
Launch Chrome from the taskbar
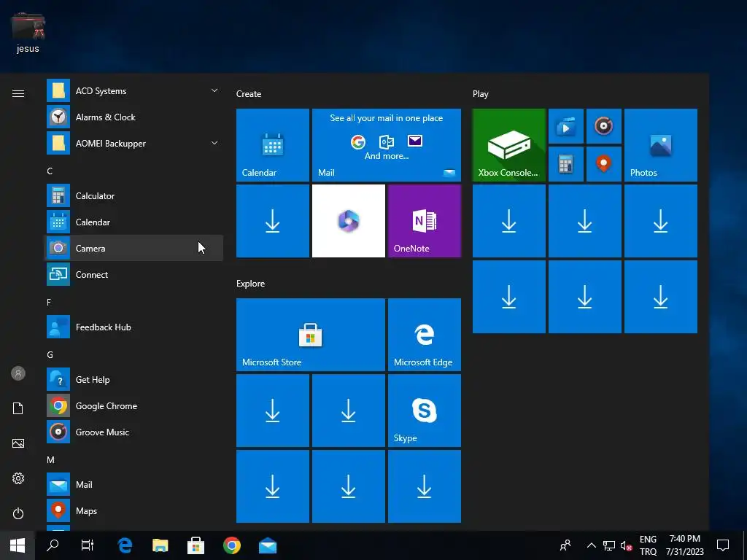click(x=232, y=545)
